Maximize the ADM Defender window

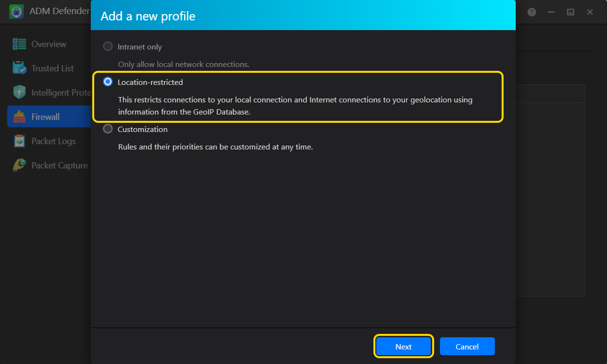(571, 12)
